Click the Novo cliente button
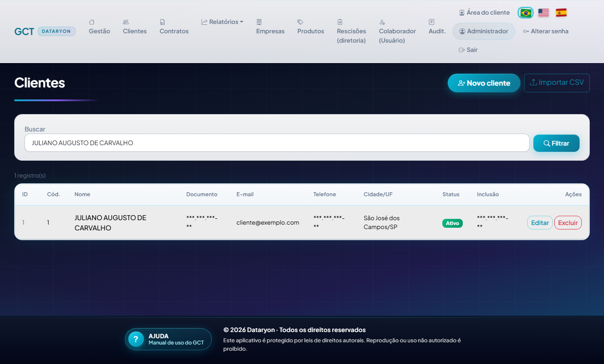Image resolution: width=604 pixels, height=364 pixels. tap(484, 83)
